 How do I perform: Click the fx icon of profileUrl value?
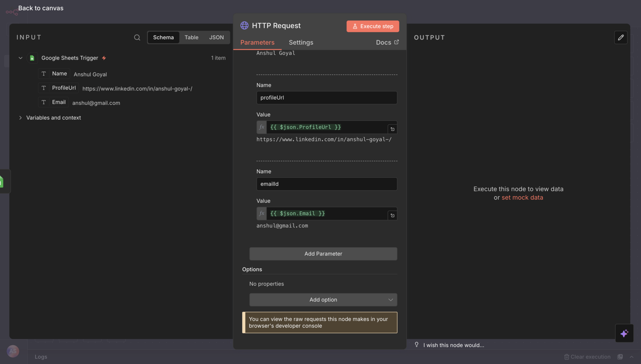pos(262,127)
